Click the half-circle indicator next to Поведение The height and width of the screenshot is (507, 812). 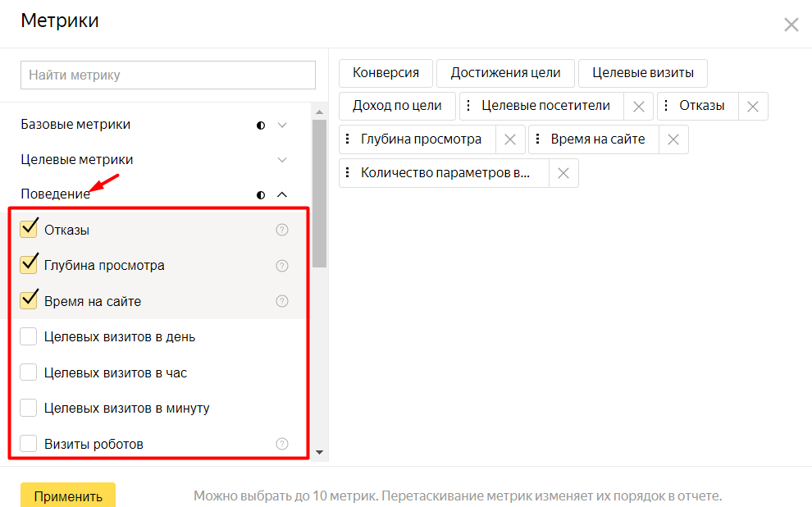pyautogui.click(x=261, y=194)
